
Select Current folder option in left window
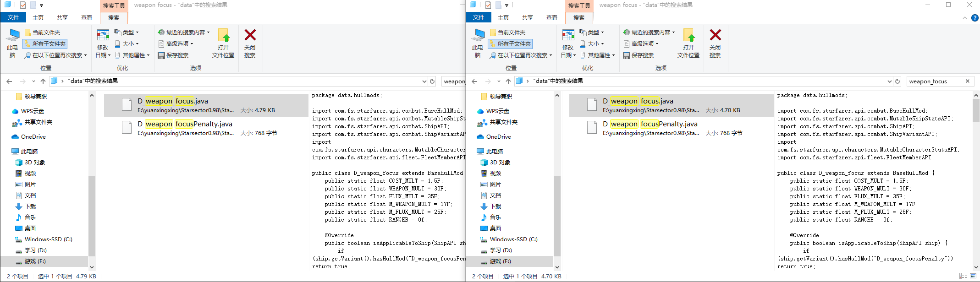pyautogui.click(x=42, y=33)
